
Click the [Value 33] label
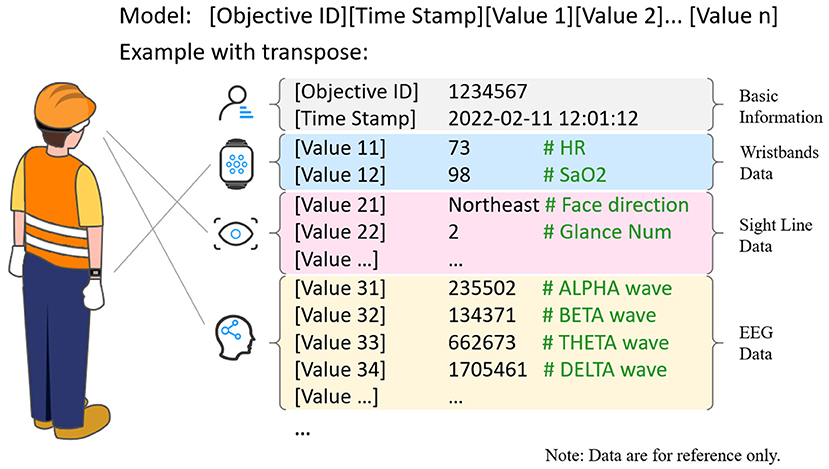click(x=340, y=343)
